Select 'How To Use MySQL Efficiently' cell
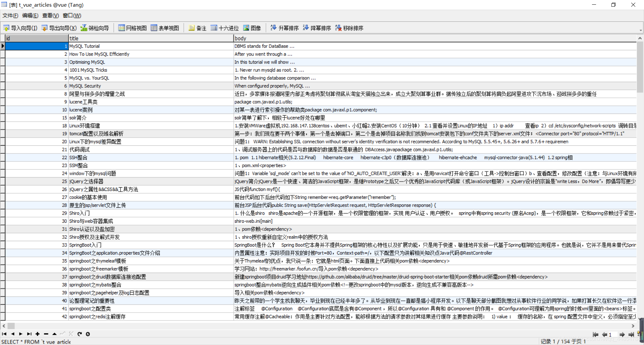Viewport: 644px width, 345px height. (x=151, y=54)
